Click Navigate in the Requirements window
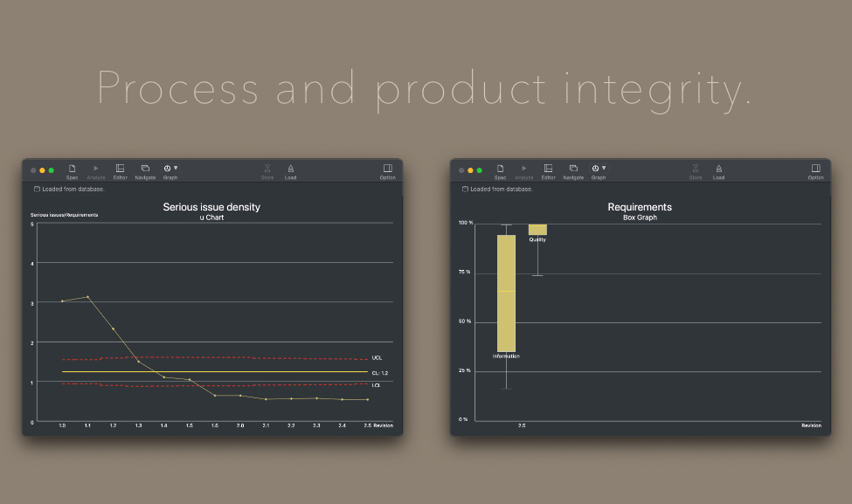852x504 pixels. 573,169
